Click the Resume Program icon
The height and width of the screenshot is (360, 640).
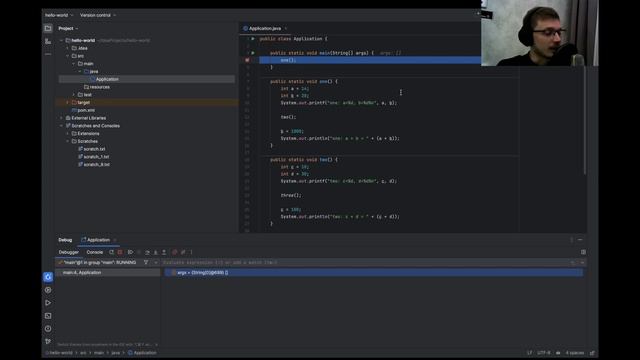pos(130,252)
